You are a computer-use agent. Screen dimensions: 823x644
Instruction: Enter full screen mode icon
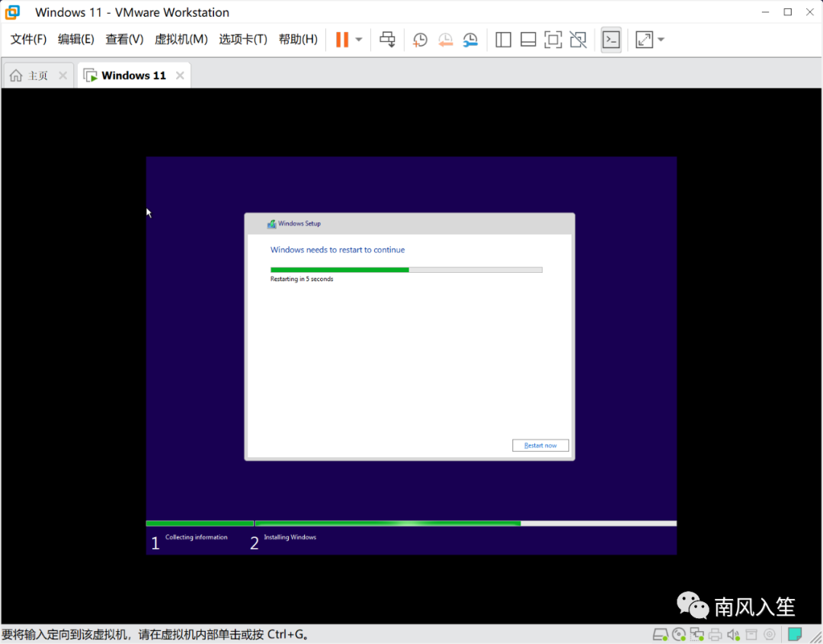[x=552, y=40]
